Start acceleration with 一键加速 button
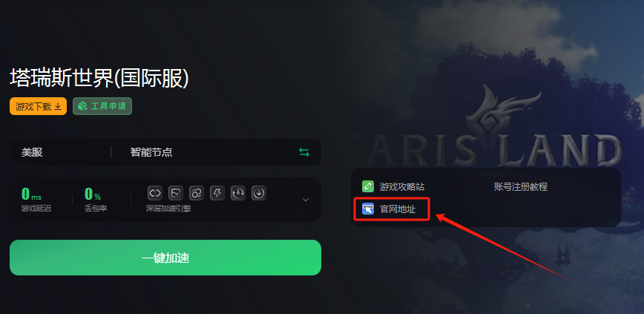644x314 pixels. (165, 258)
